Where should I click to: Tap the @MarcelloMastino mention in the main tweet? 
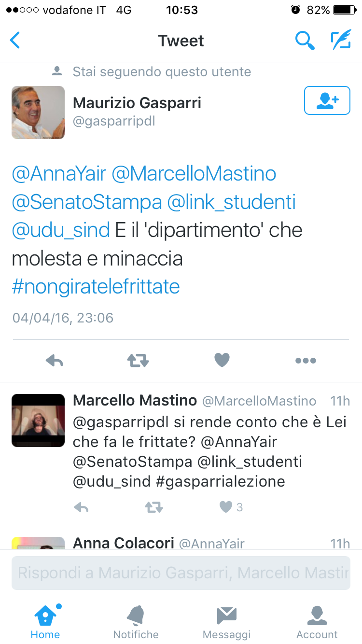pyautogui.click(x=194, y=174)
